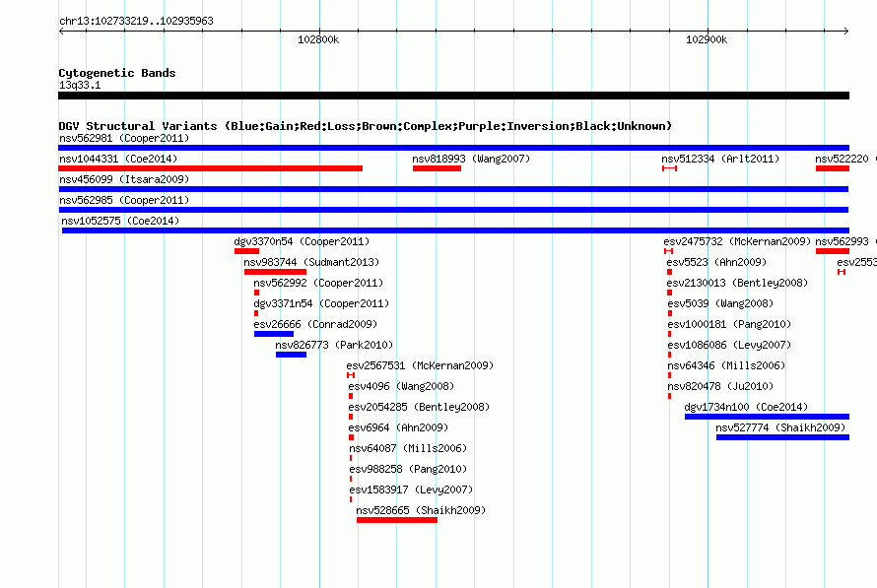Select the nsv527774 (Shaikh2009) label
877x588 pixels.
[x=780, y=427]
